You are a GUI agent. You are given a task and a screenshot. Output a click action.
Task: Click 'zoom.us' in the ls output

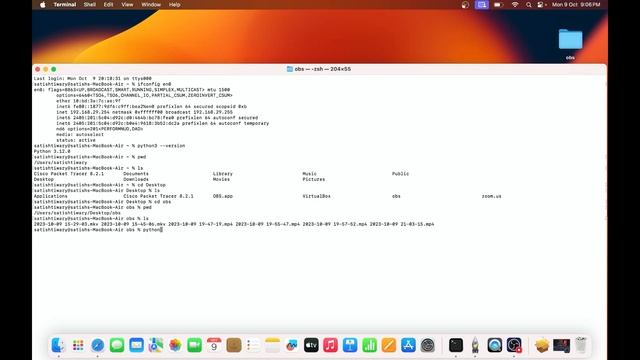tap(491, 196)
